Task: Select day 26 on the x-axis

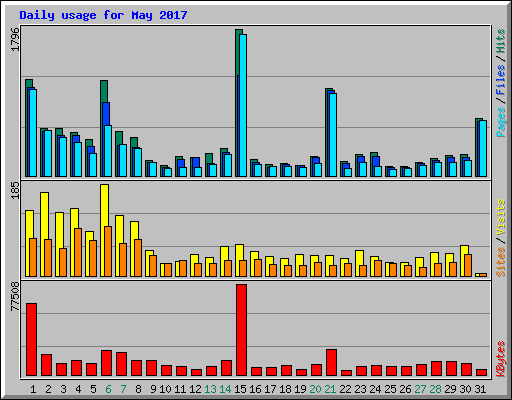Action: point(405,389)
